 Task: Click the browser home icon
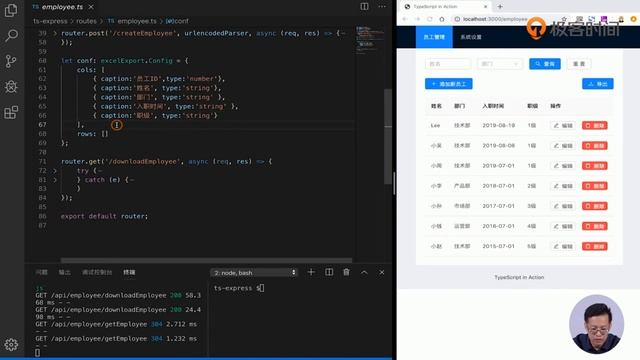442,19
